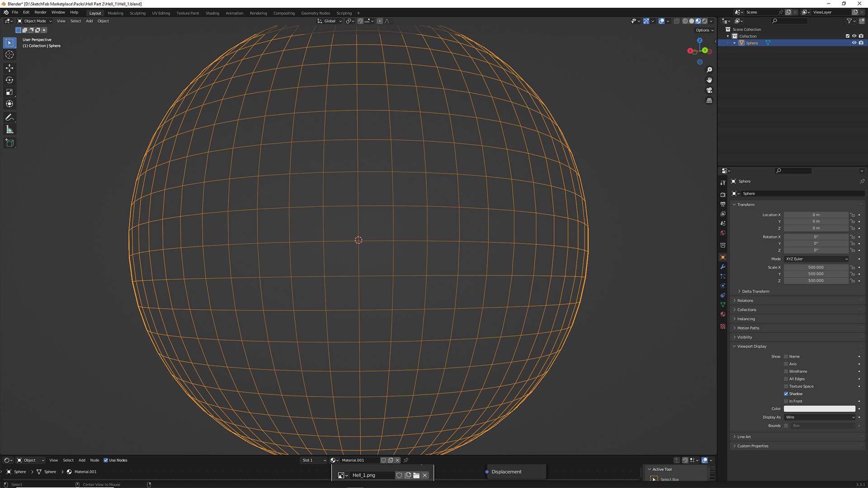The height and width of the screenshot is (488, 868).
Task: Open the Modifier properties tab
Action: 723,267
